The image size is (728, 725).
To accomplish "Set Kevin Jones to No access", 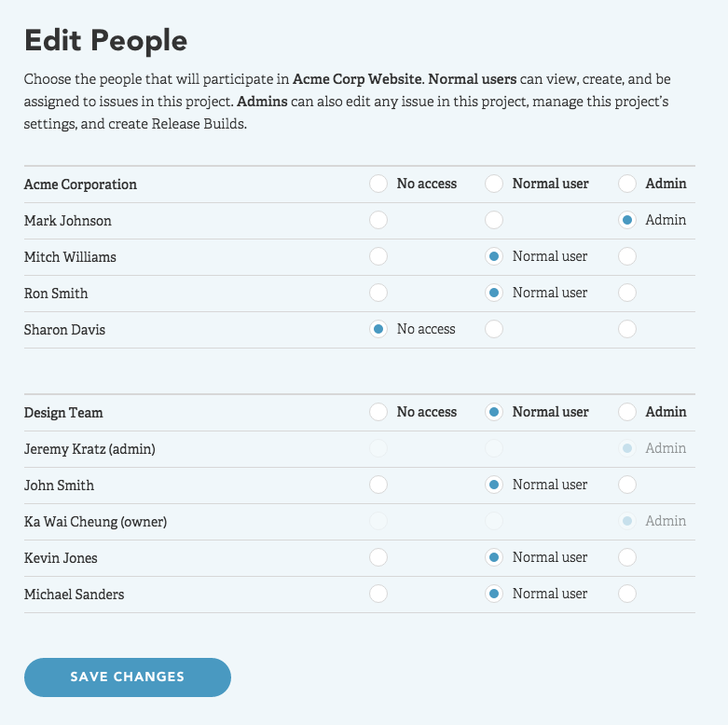I will click(378, 557).
